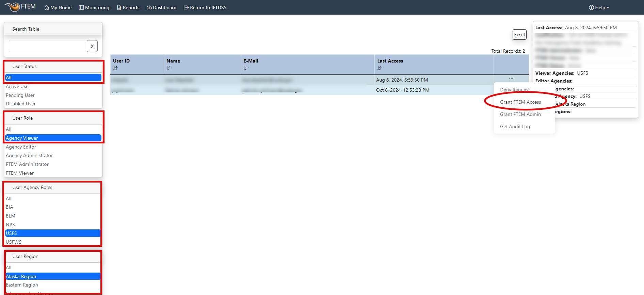Image resolution: width=644 pixels, height=295 pixels.
Task: Filter by Active User status
Action: point(53,86)
